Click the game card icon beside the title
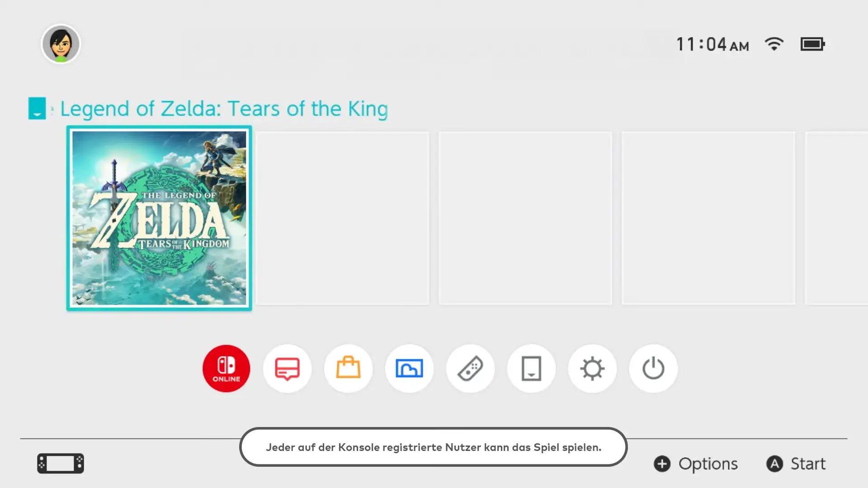Viewport: 868px width, 488px height. click(x=37, y=108)
